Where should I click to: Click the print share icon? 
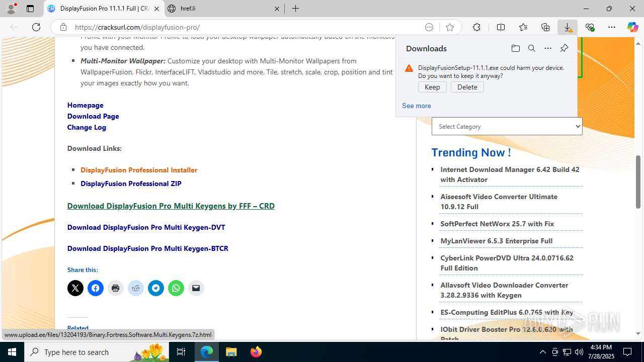(x=116, y=288)
